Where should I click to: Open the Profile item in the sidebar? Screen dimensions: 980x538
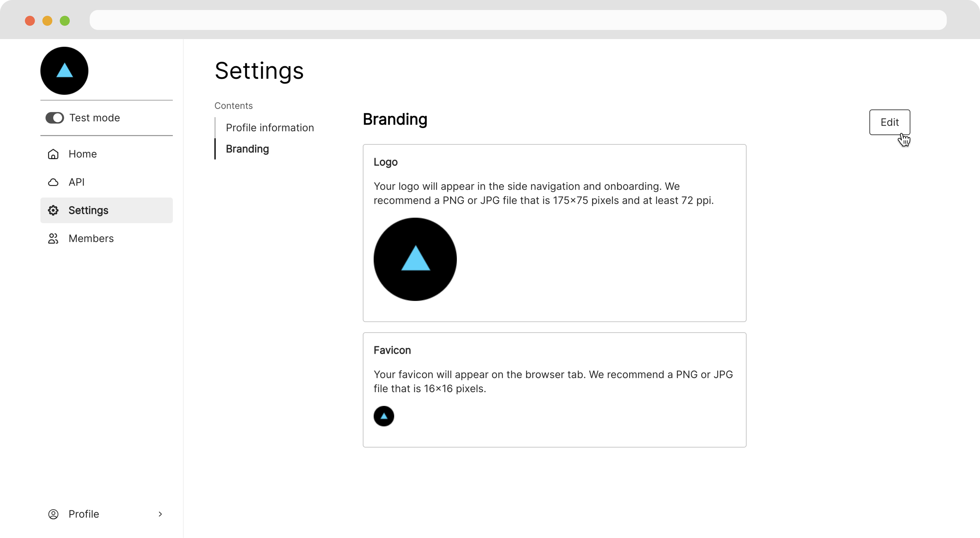click(x=84, y=514)
